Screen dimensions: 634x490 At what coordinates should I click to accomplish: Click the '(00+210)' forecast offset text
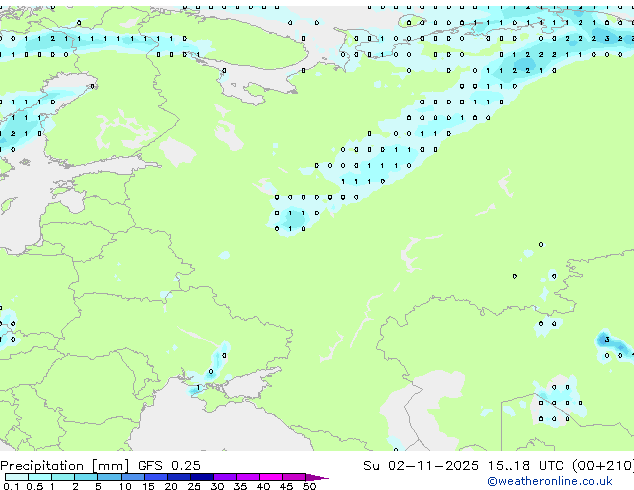[x=603, y=466]
